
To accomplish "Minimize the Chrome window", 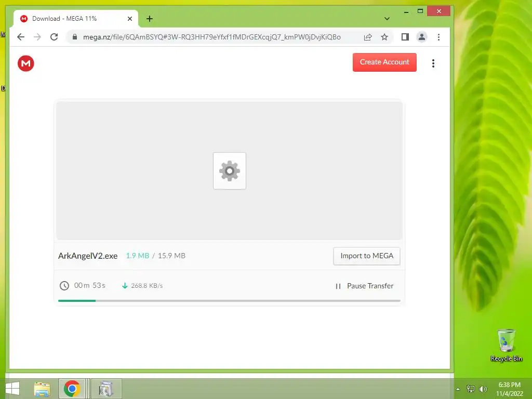I will click(x=406, y=11).
